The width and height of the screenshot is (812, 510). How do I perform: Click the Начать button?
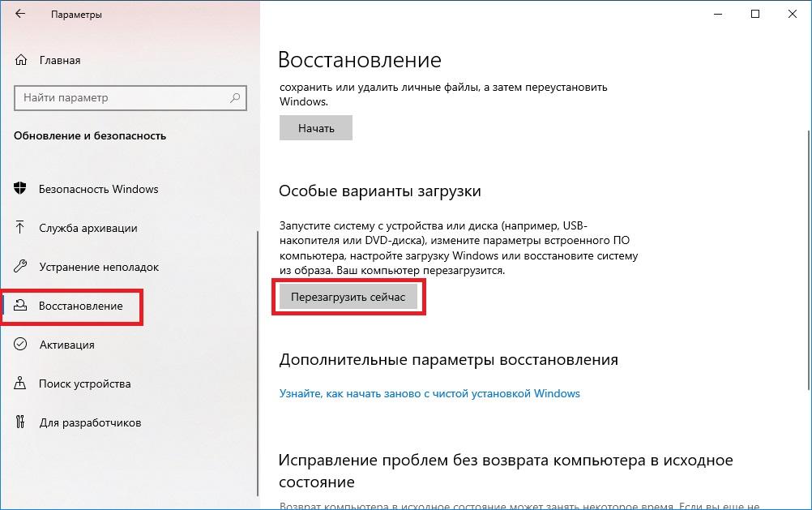pyautogui.click(x=316, y=128)
